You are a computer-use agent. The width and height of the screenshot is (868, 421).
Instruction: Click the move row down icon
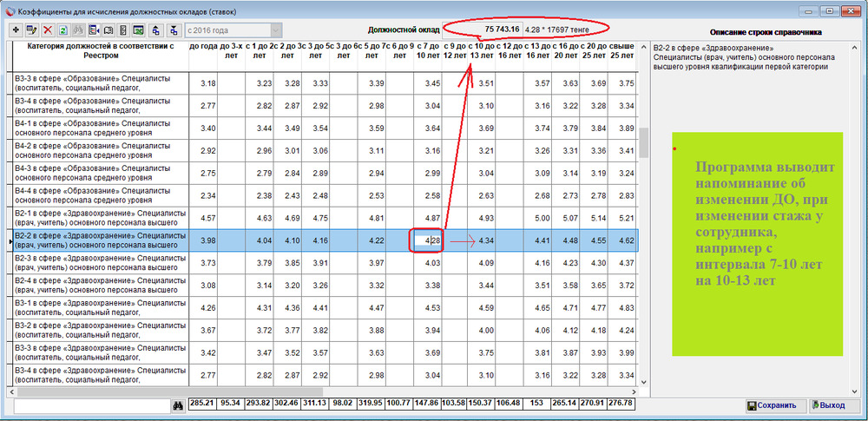click(x=174, y=30)
